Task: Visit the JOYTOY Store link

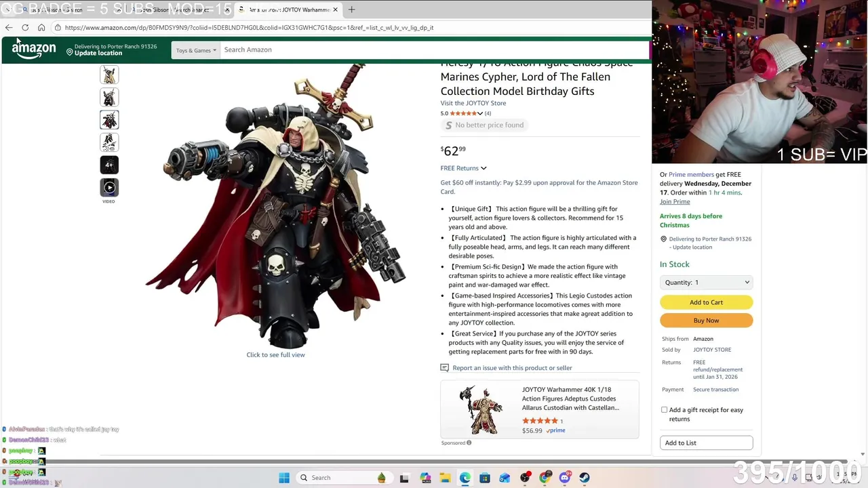Action: [x=473, y=103]
